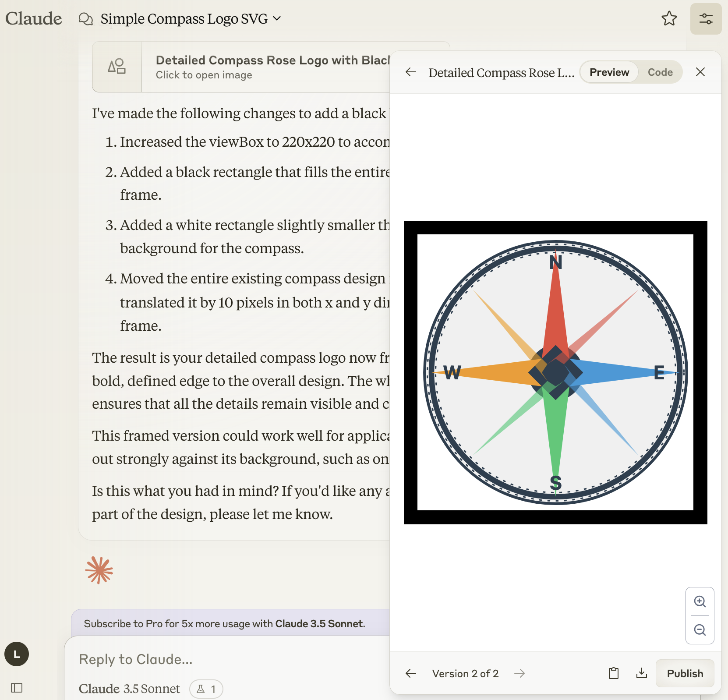Screen dimensions: 728x700
Task: Copy artifact contents with clipboard icon
Action: pos(614,673)
